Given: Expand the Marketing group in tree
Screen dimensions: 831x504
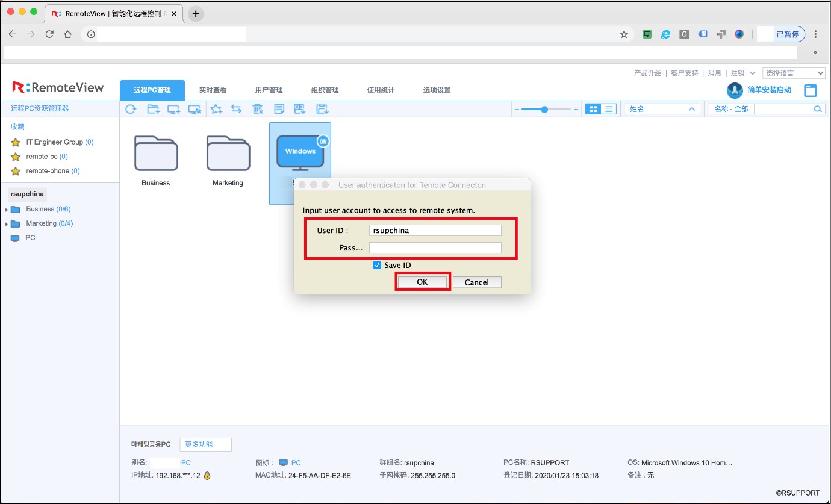Looking at the screenshot, I should tap(7, 224).
